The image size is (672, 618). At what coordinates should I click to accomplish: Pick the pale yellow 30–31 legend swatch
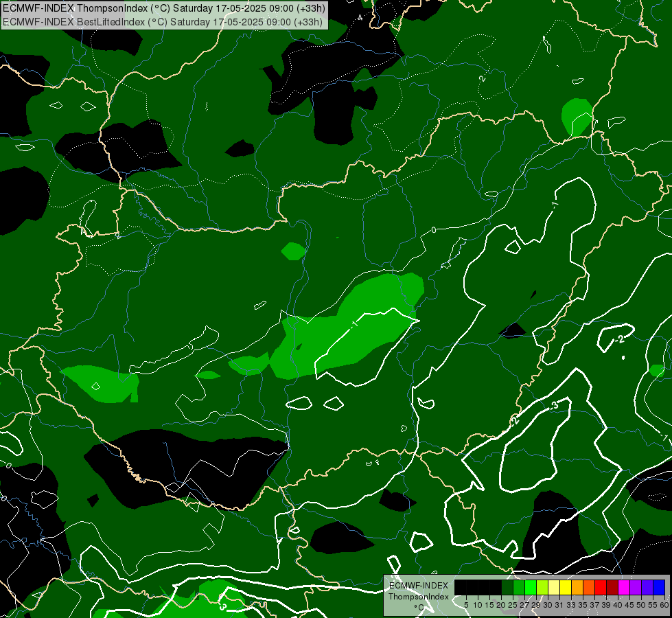[x=554, y=587]
